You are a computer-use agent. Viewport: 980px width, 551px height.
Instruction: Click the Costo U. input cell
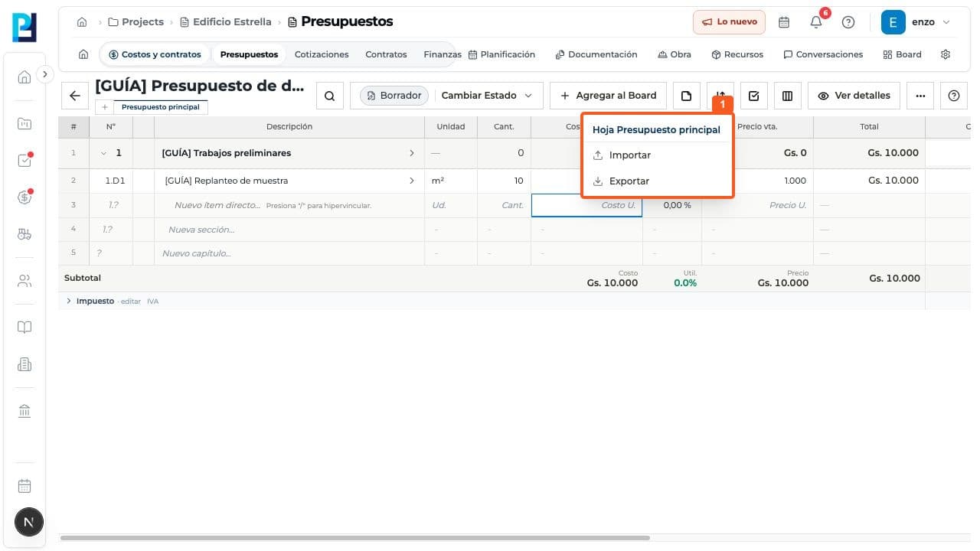(x=586, y=205)
